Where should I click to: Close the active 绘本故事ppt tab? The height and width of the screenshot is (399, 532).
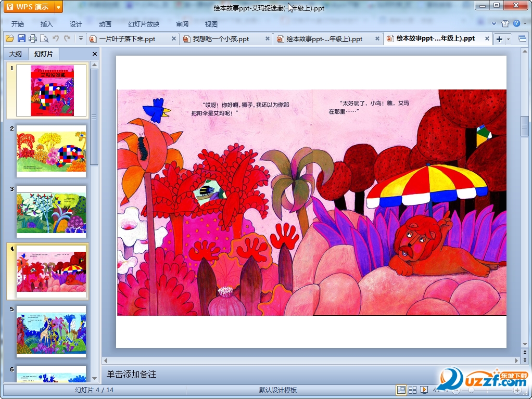pos(487,38)
